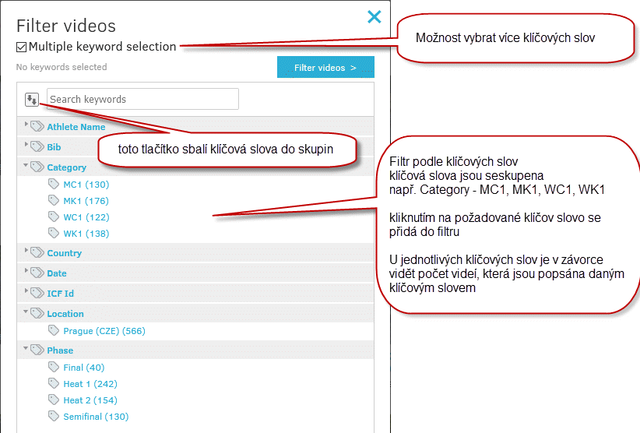
Task: Expand the Date group arrow
Action: click(x=26, y=271)
